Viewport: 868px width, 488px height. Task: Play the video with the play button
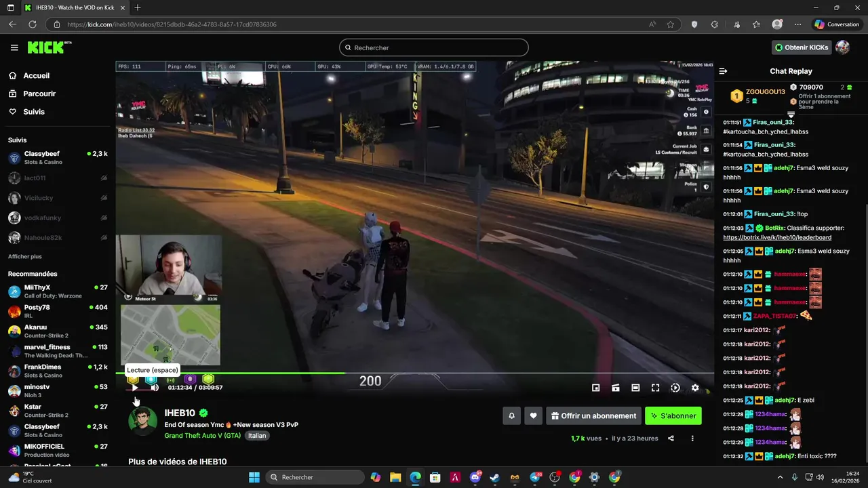(134, 388)
